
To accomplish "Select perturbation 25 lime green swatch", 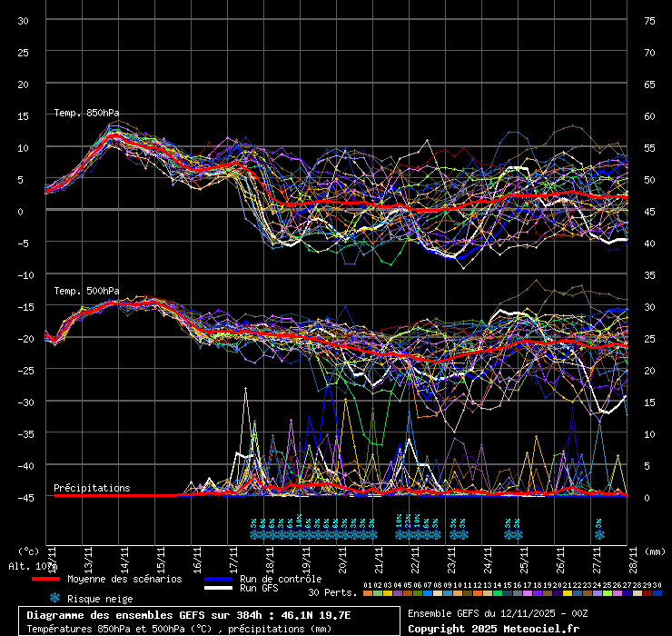I will click(607, 593).
